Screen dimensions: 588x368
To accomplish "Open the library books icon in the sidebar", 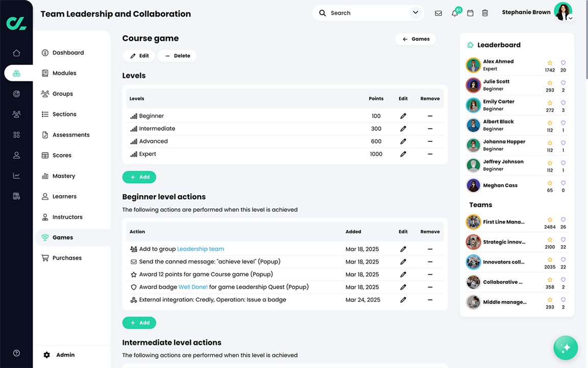I will [x=16, y=195].
